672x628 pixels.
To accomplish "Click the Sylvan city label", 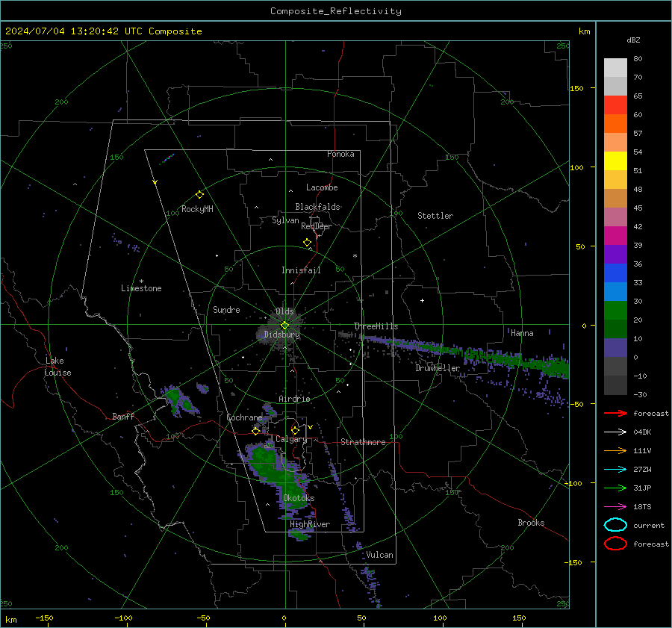I will pyautogui.click(x=285, y=220).
